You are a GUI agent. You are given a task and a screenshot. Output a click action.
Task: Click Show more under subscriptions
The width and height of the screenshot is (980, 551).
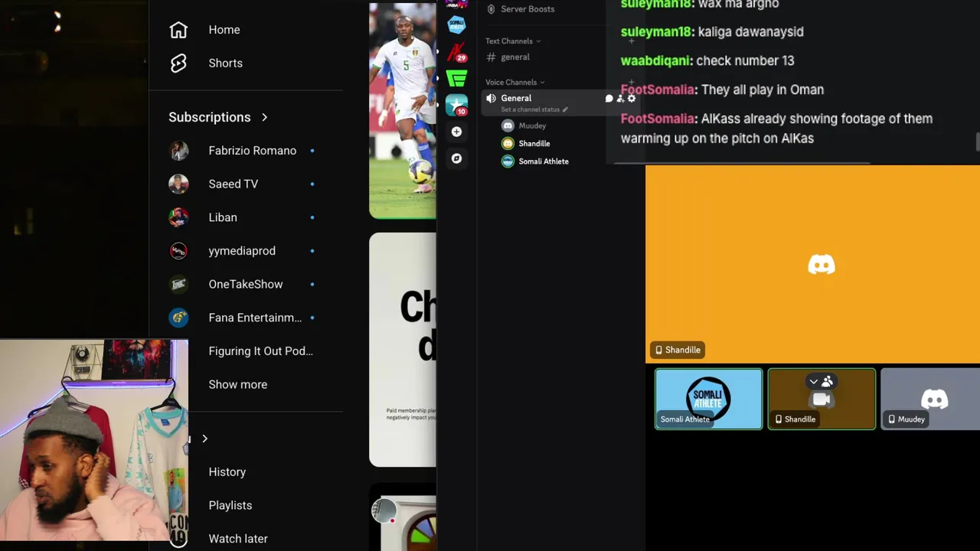(x=237, y=384)
